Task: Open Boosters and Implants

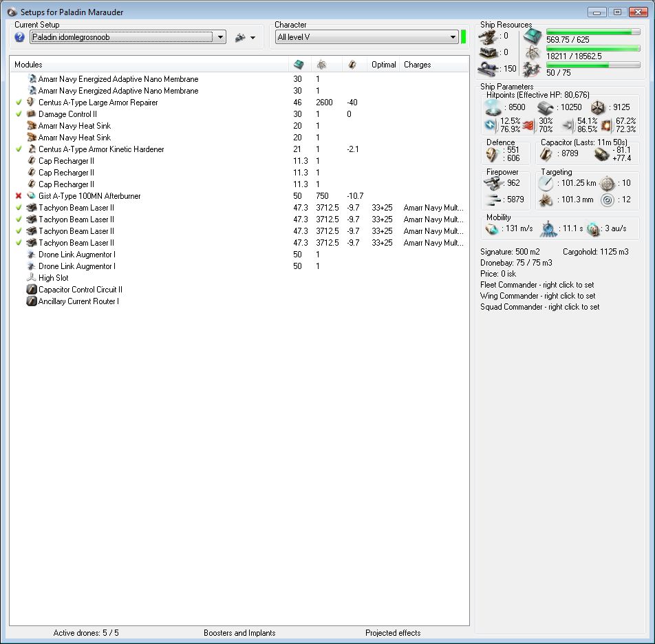Action: pos(239,633)
